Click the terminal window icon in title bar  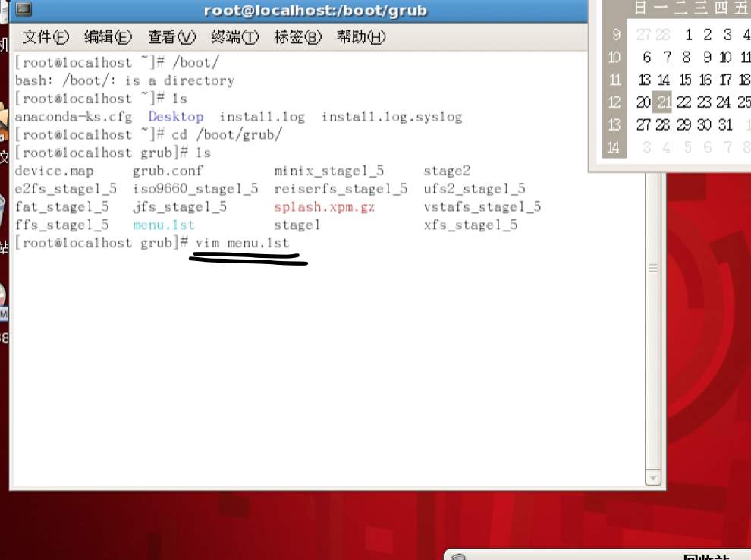24,10
